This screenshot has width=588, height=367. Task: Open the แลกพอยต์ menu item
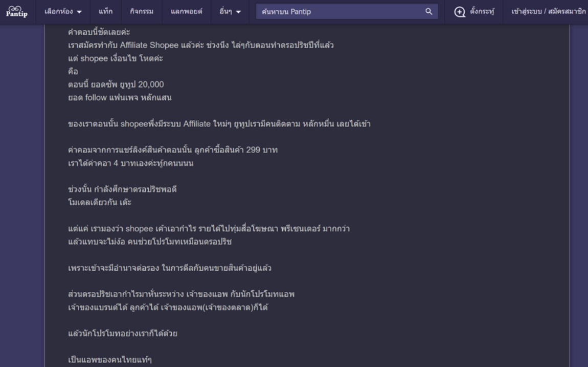187,12
